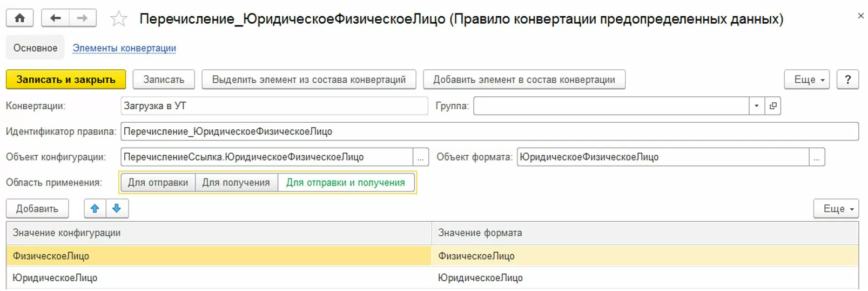Viewport: 868px width, 291px height.
Task: Expand the Группа dropdown list
Action: point(756,106)
